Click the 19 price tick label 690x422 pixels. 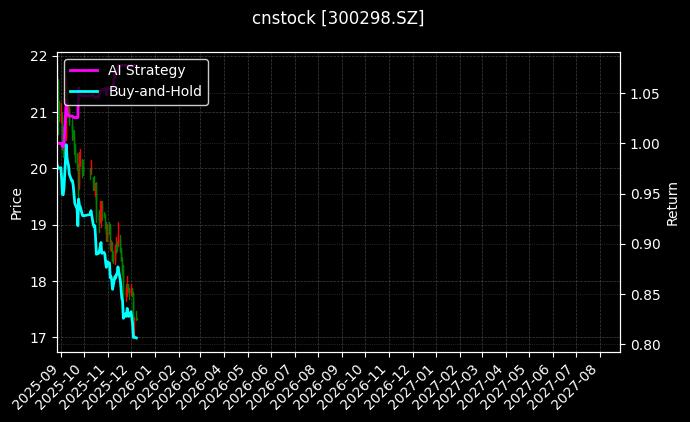[38, 225]
